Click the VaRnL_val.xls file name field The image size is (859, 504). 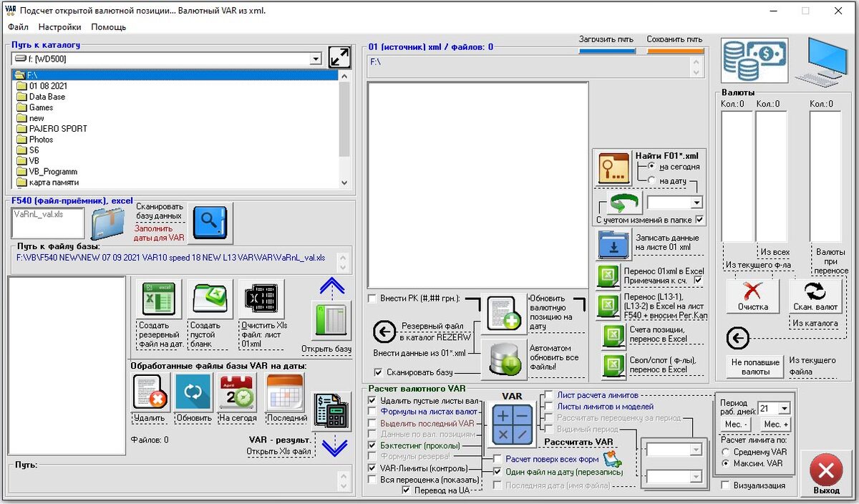(x=48, y=223)
